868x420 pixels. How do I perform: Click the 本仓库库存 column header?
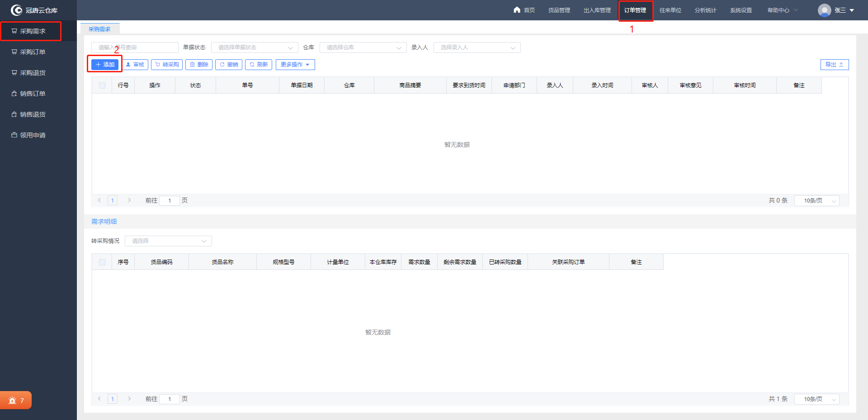click(x=383, y=262)
